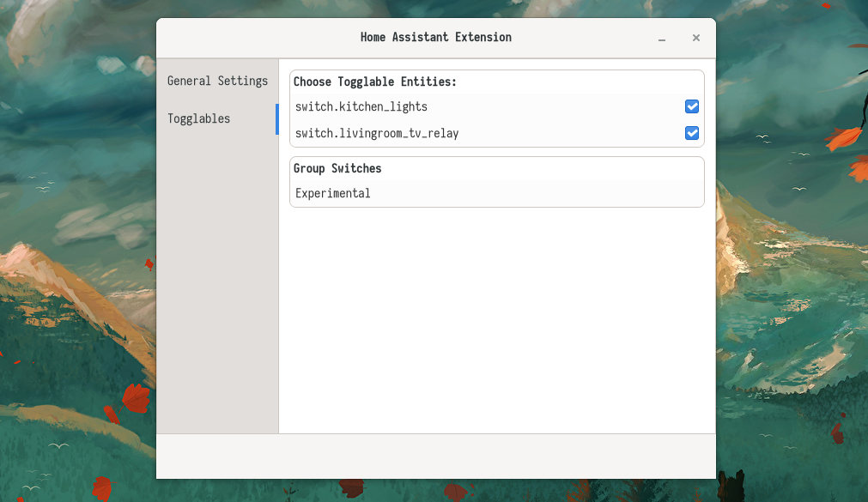Viewport: 868px width, 502px height.
Task: Click the Home Assistant Extension title bar text
Action: tap(435, 37)
